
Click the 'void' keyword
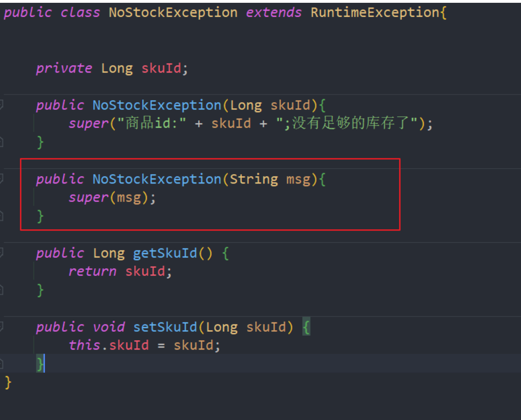click(109, 327)
